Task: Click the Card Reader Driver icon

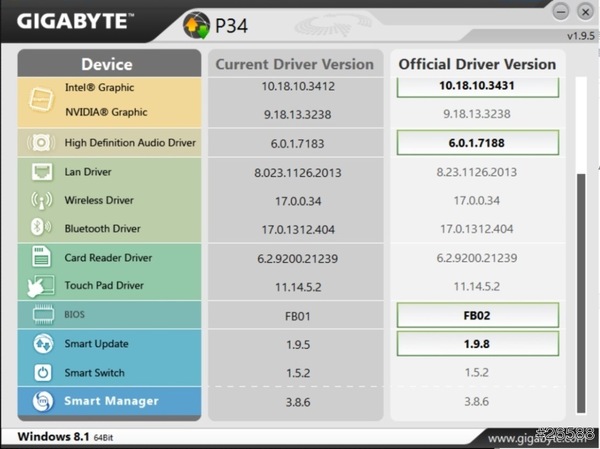Action: 42,258
